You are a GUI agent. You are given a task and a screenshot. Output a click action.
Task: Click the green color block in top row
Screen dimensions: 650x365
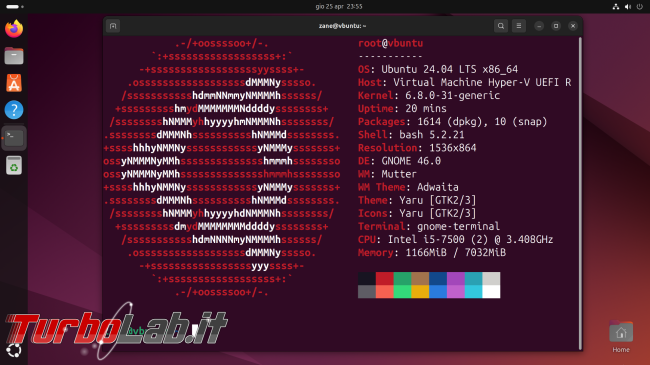click(x=402, y=278)
